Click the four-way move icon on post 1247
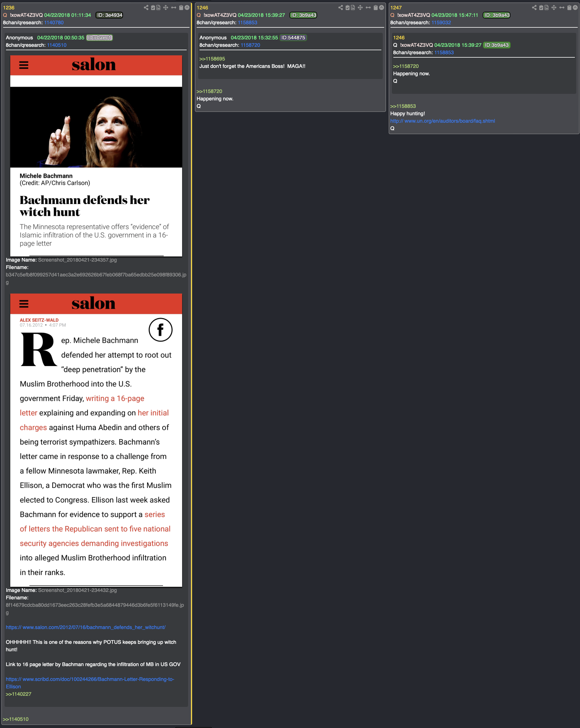Image resolution: width=580 pixels, height=728 pixels. (554, 7)
